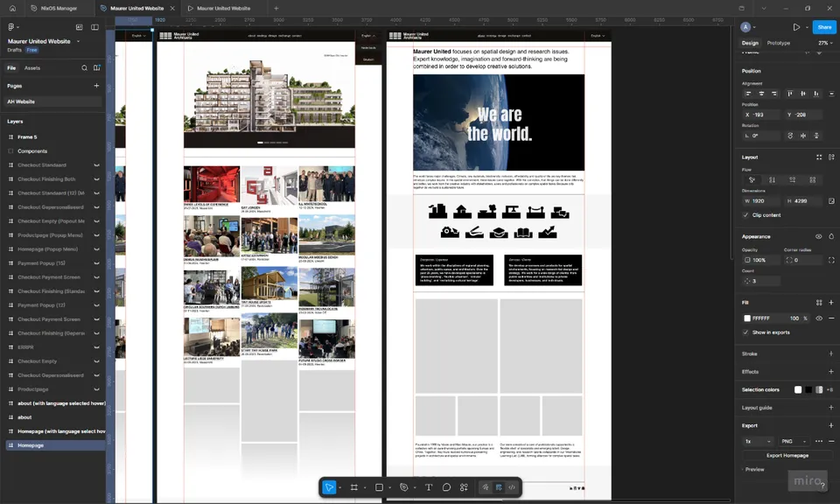Click the white FFFFFF fill color swatch
The image size is (840, 504).
pos(746,318)
